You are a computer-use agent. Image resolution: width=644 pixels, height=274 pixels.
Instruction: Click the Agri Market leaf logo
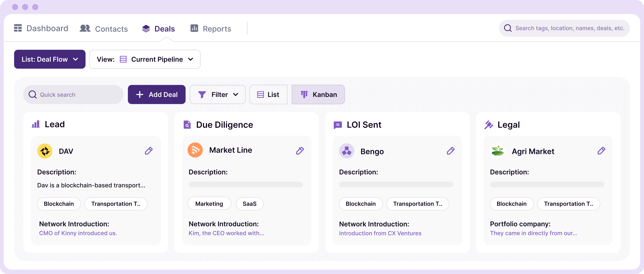tap(497, 151)
